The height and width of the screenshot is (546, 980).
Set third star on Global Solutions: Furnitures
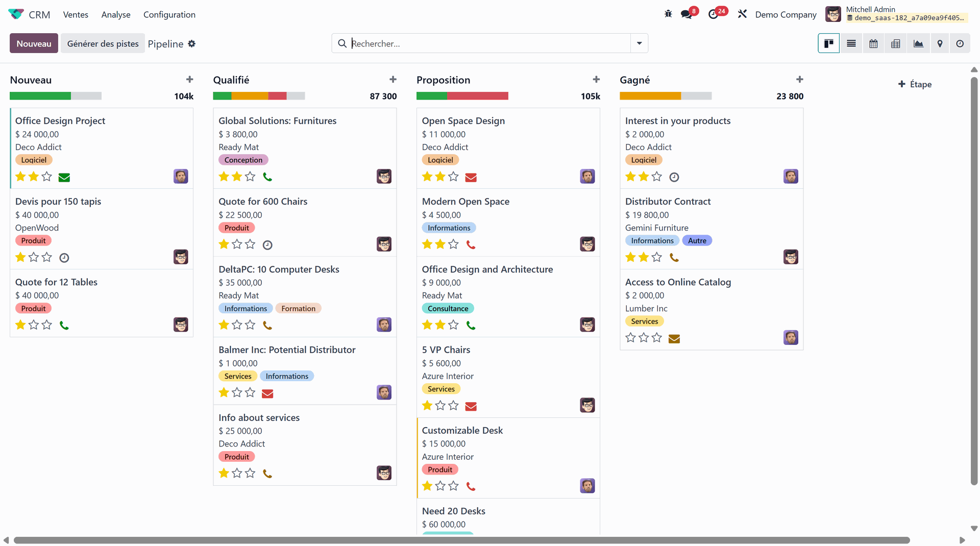tap(250, 177)
